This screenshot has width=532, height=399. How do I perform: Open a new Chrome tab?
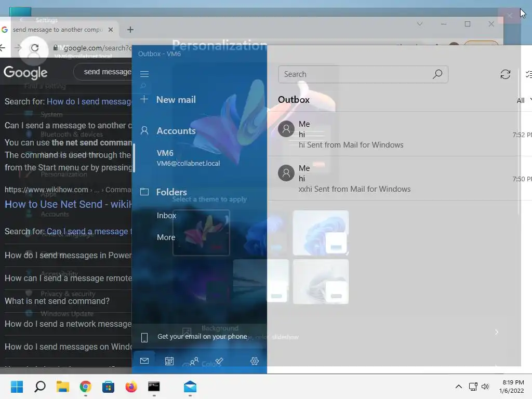(x=130, y=30)
